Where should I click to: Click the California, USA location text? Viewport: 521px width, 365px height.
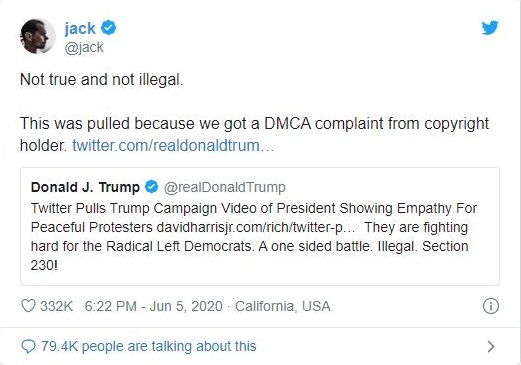283,306
